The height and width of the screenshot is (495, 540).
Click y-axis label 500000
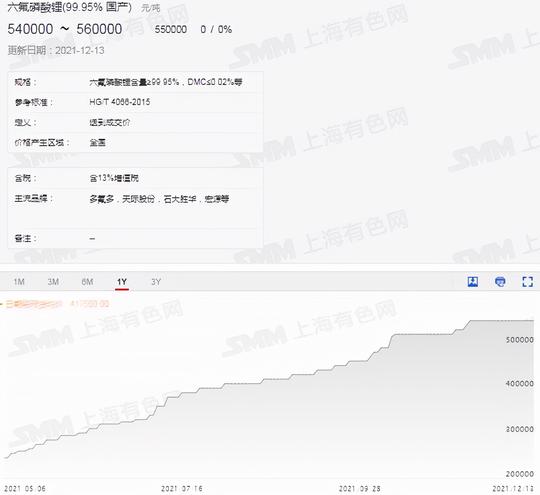click(x=520, y=340)
